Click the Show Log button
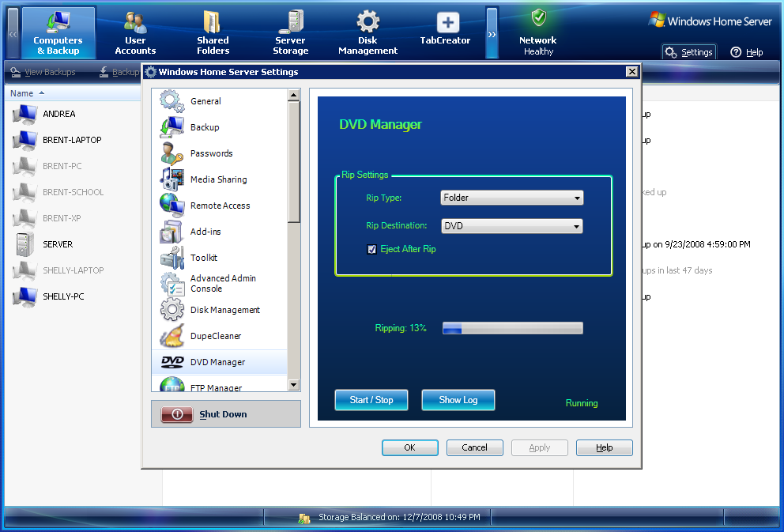784x532 pixels. tap(458, 400)
